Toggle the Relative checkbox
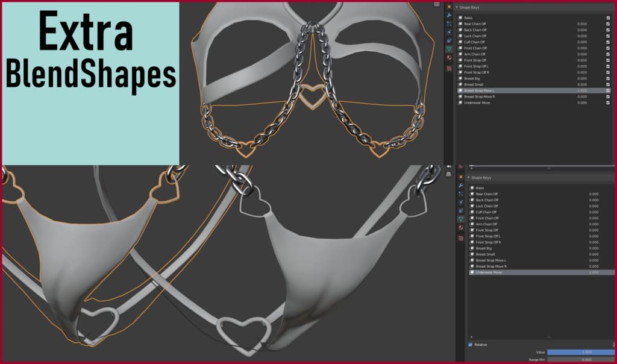Image resolution: width=617 pixels, height=364 pixels. click(470, 345)
